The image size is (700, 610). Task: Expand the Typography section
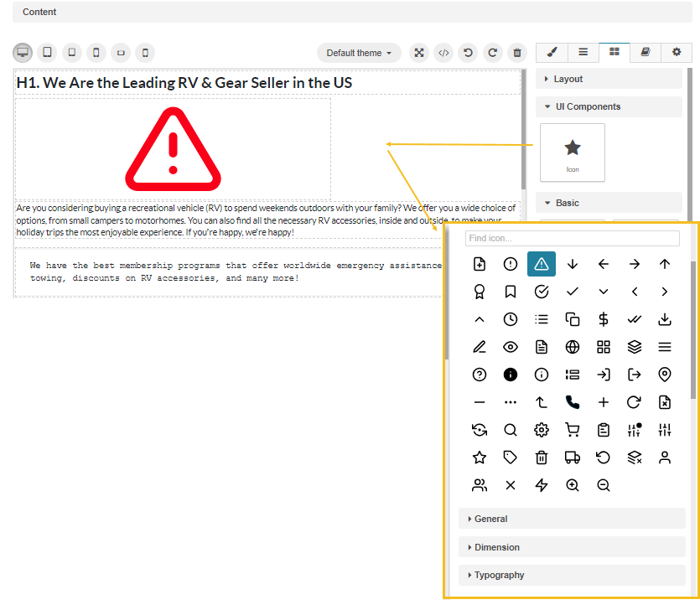[572, 575]
